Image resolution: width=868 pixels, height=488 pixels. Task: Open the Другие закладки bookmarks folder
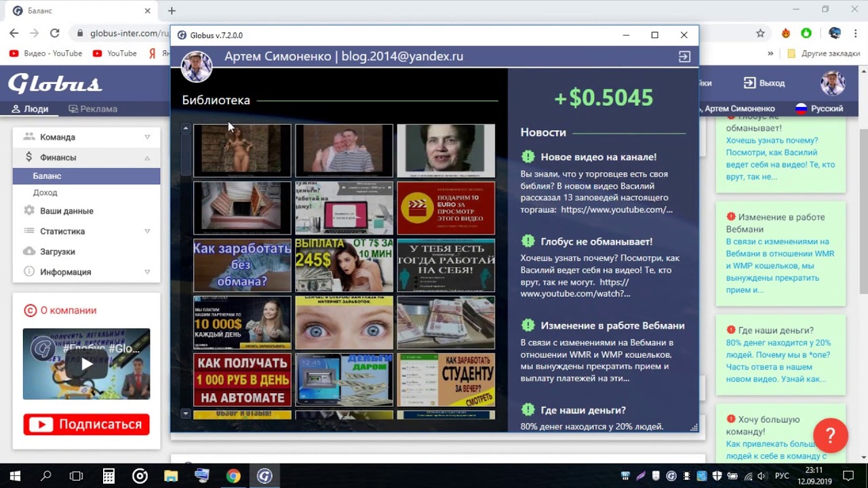(x=823, y=53)
